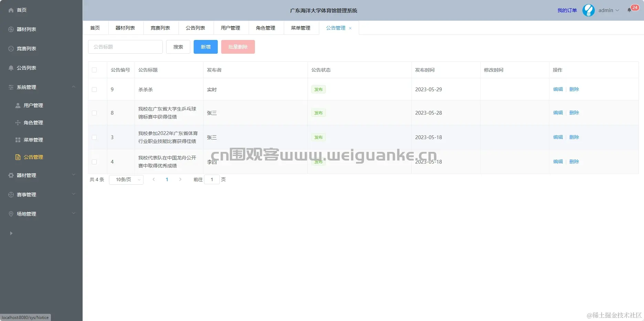Switch to the 首页 tab
The height and width of the screenshot is (321, 644).
pos(95,28)
